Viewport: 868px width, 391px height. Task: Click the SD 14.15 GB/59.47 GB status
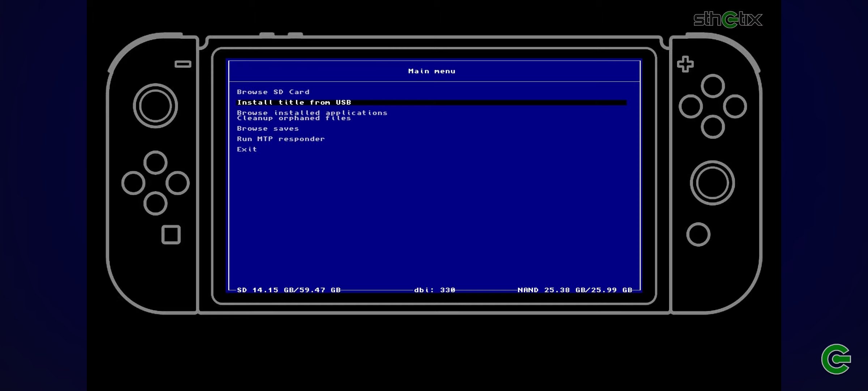289,290
